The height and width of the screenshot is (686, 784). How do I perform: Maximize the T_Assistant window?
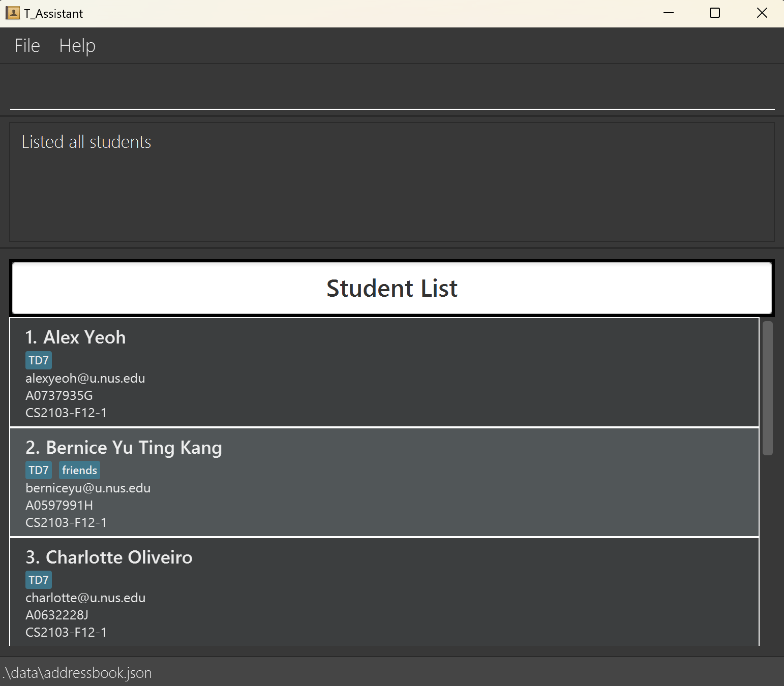click(715, 13)
